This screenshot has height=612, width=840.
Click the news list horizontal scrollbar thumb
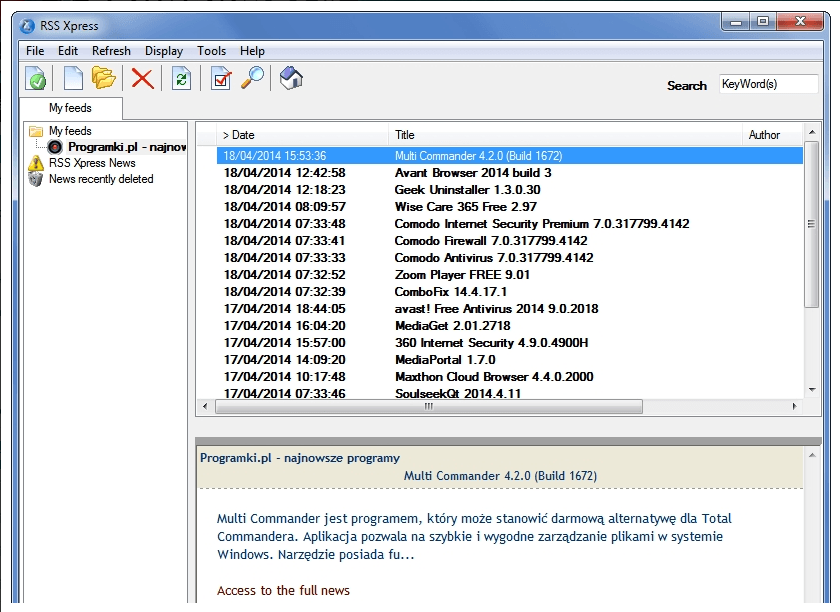tap(429, 407)
